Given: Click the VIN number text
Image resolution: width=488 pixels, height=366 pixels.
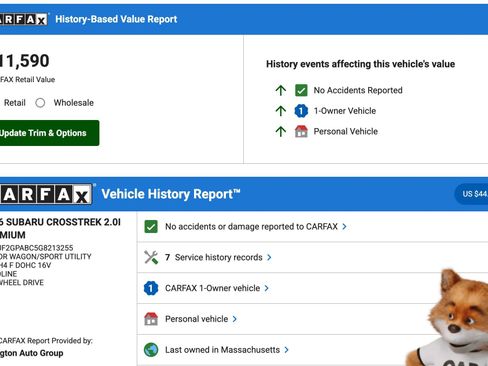Looking at the screenshot, I should (36, 248).
